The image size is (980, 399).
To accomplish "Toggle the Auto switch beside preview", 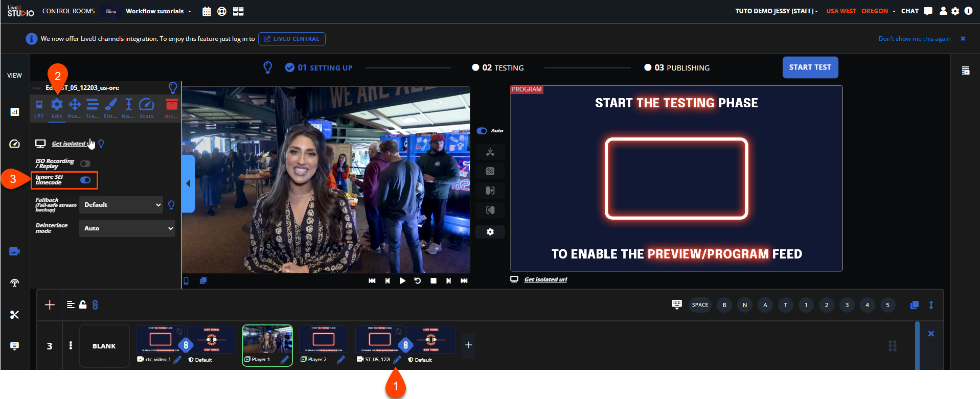I will tap(482, 131).
